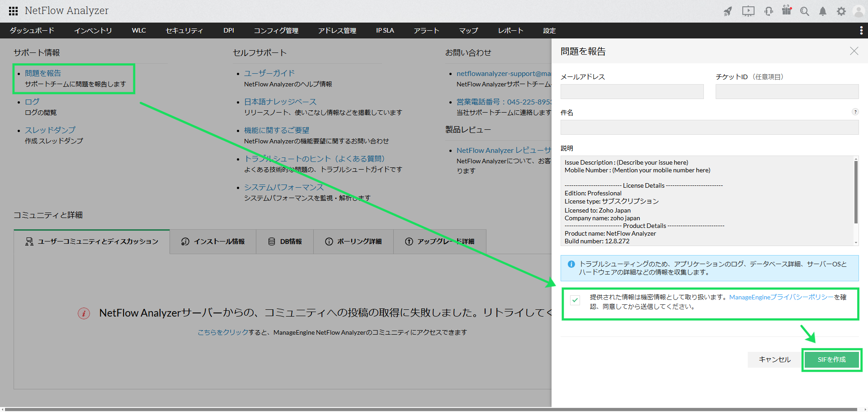
Task: Open the alarm bell notifications
Action: [823, 11]
